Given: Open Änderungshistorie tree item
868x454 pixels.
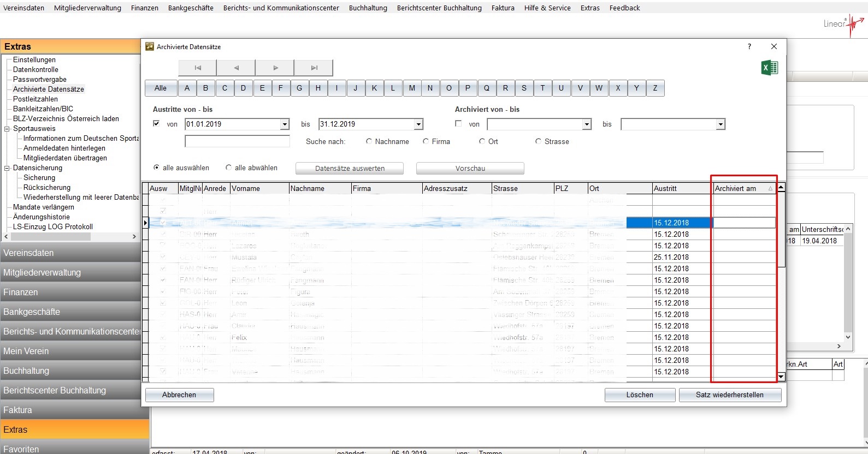Looking at the screenshot, I should point(42,217).
